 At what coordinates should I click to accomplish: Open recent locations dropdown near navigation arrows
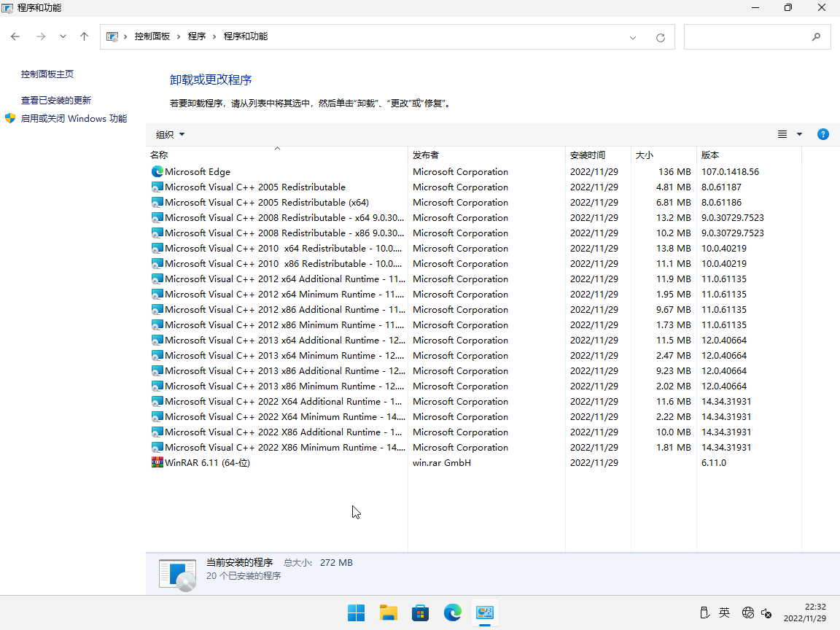63,36
